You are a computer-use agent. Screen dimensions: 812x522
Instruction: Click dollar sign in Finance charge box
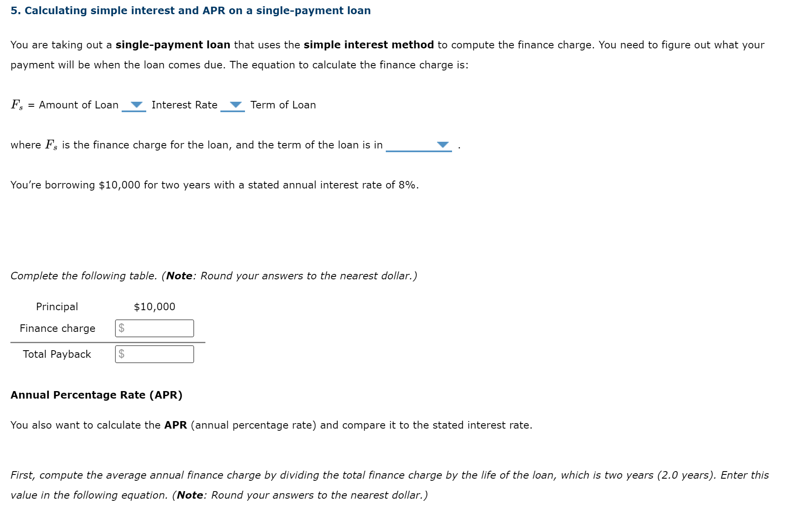click(121, 328)
